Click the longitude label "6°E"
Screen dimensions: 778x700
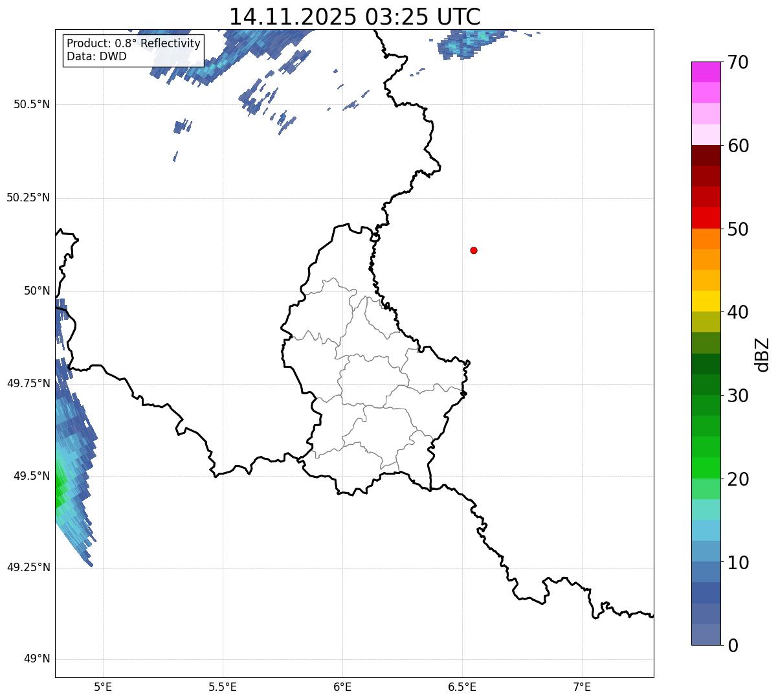pyautogui.click(x=342, y=686)
